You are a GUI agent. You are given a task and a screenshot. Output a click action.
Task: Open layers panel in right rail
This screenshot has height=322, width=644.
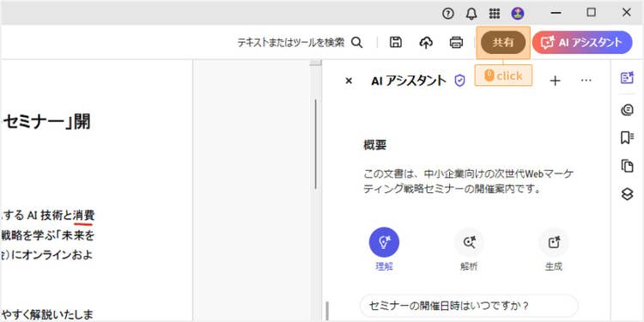(x=627, y=194)
